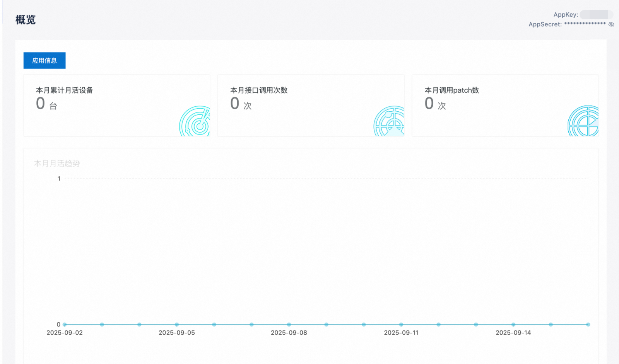This screenshot has width=619, height=364.
Task: Select the chart data point above 2025-09-11
Action: pyautogui.click(x=401, y=325)
